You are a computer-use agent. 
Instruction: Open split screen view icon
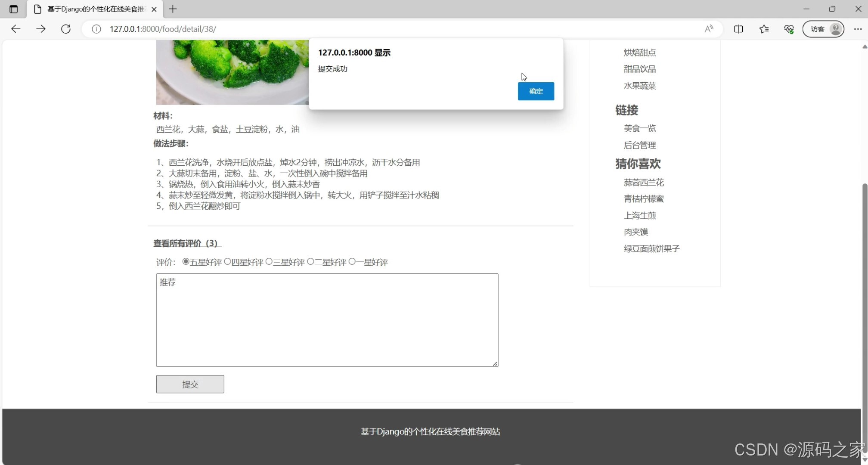738,29
